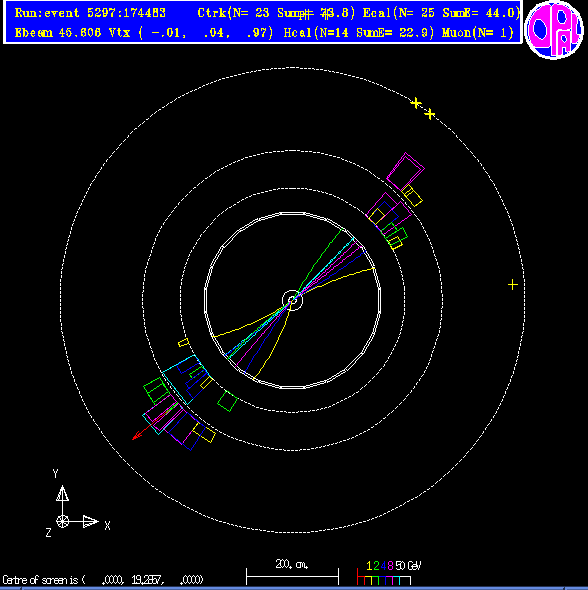Click the Y-axis arrowhead of coordinate indicator
This screenshot has height=590, width=588.
click(62, 493)
